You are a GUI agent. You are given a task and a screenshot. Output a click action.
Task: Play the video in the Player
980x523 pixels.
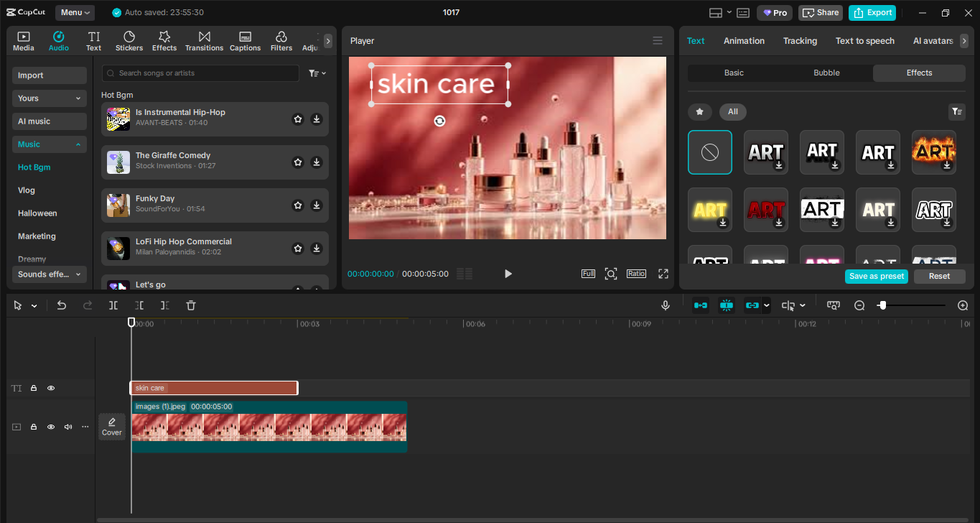508,274
